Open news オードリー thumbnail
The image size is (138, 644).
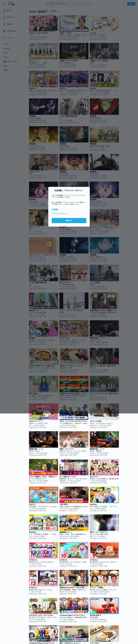coord(44,412)
